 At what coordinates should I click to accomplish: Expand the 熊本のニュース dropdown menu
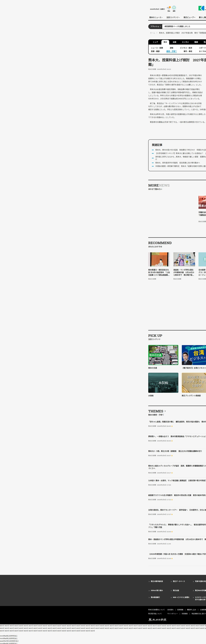pyautogui.click(x=156, y=17)
